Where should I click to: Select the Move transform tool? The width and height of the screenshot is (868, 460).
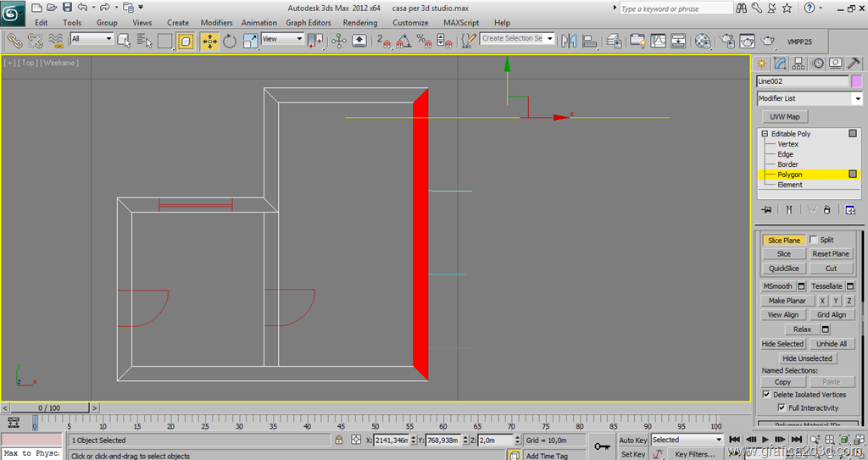tap(209, 41)
